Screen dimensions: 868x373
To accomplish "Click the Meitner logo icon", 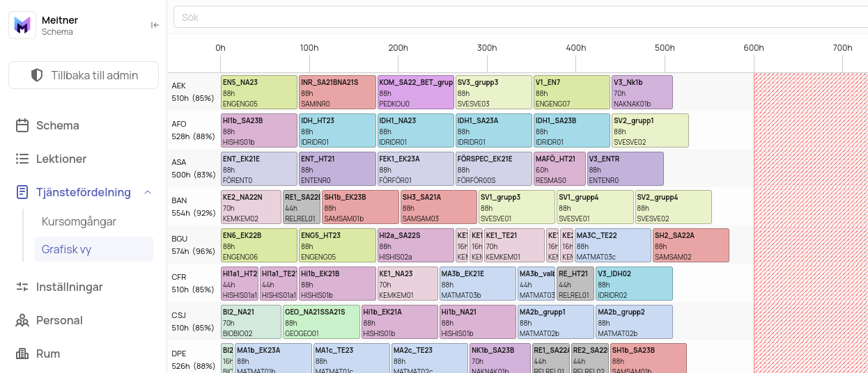I will coord(22,25).
